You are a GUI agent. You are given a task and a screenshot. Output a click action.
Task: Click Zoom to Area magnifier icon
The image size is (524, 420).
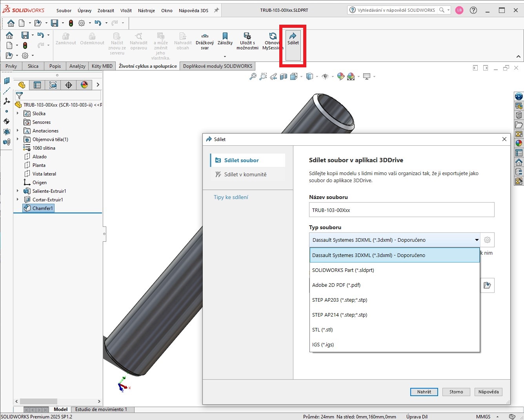[263, 76]
